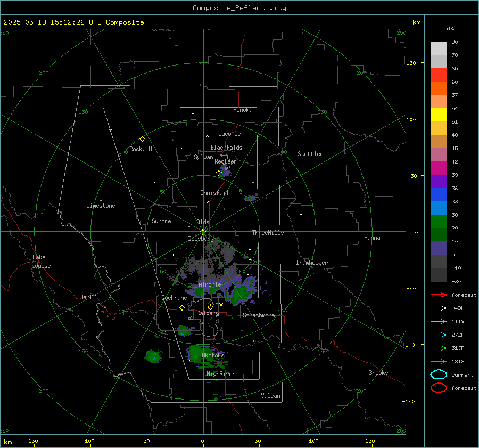479x448 pixels.
Task: Select the purple swatch in dBZ scale
Action: click(x=439, y=181)
